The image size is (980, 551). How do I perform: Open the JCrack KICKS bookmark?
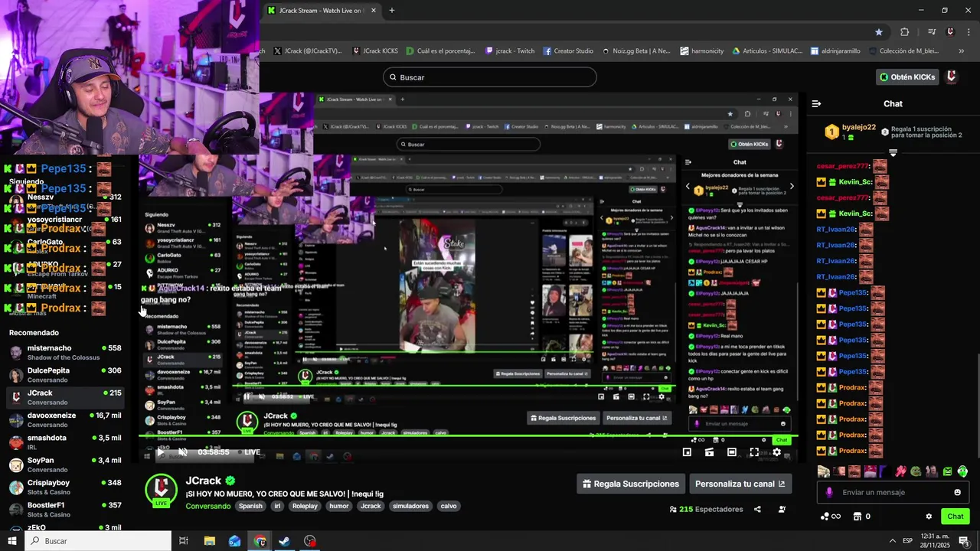coord(375,51)
